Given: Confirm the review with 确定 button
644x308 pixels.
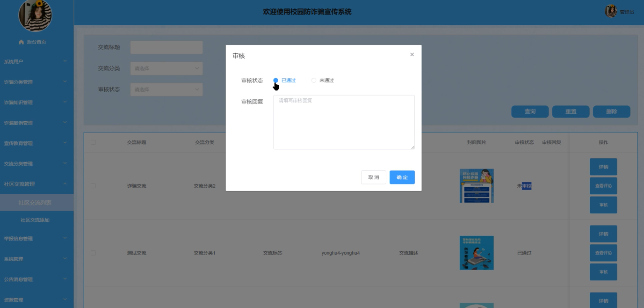Looking at the screenshot, I should tap(402, 177).
